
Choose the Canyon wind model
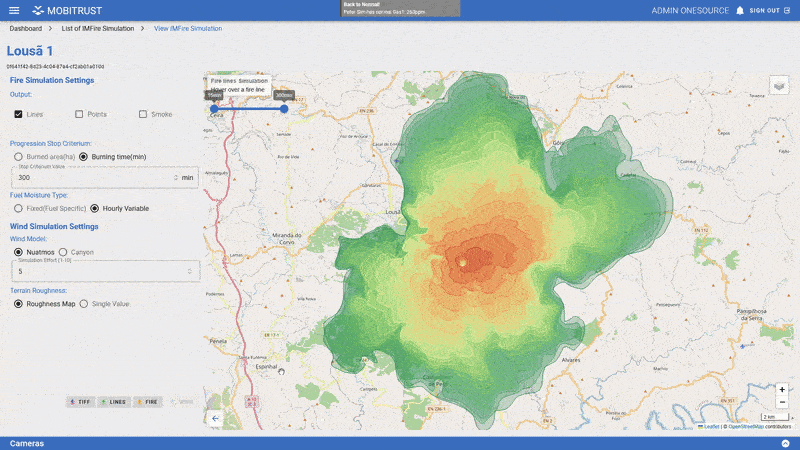(x=63, y=252)
